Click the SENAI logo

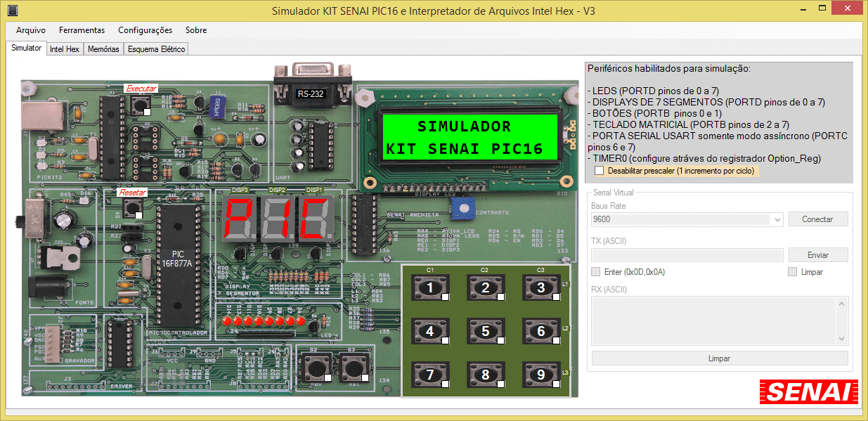click(809, 392)
